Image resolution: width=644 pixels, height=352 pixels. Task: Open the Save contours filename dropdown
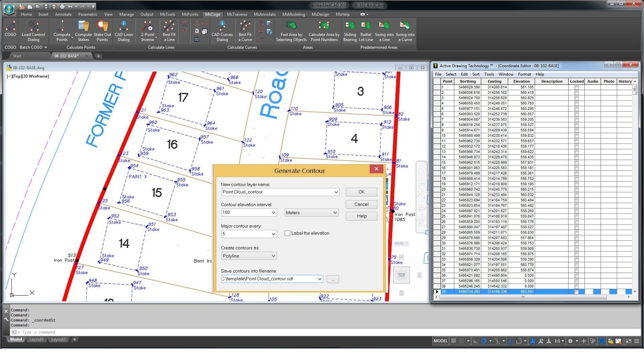pos(319,279)
